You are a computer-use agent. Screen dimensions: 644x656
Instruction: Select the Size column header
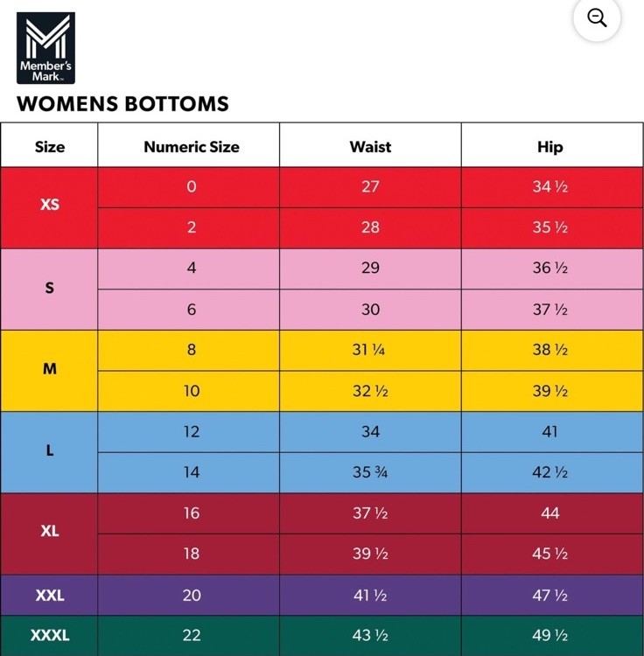point(49,146)
